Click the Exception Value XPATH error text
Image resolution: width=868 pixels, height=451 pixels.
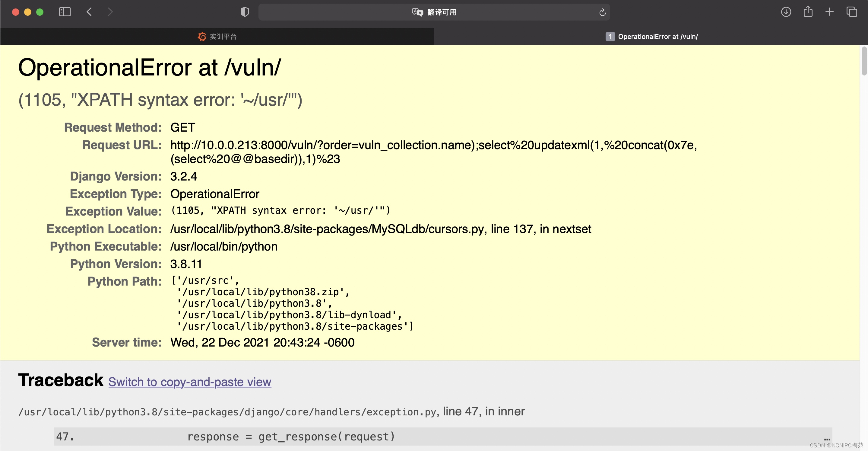[x=280, y=210]
